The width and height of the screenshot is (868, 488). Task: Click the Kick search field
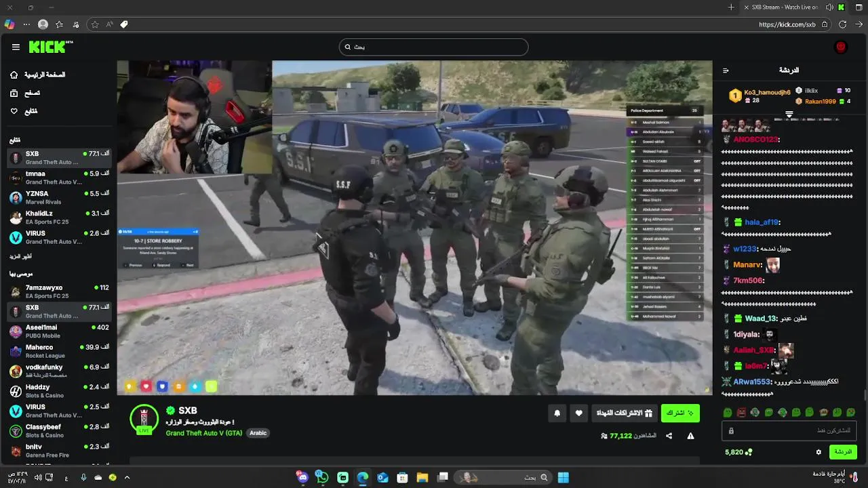(x=434, y=47)
